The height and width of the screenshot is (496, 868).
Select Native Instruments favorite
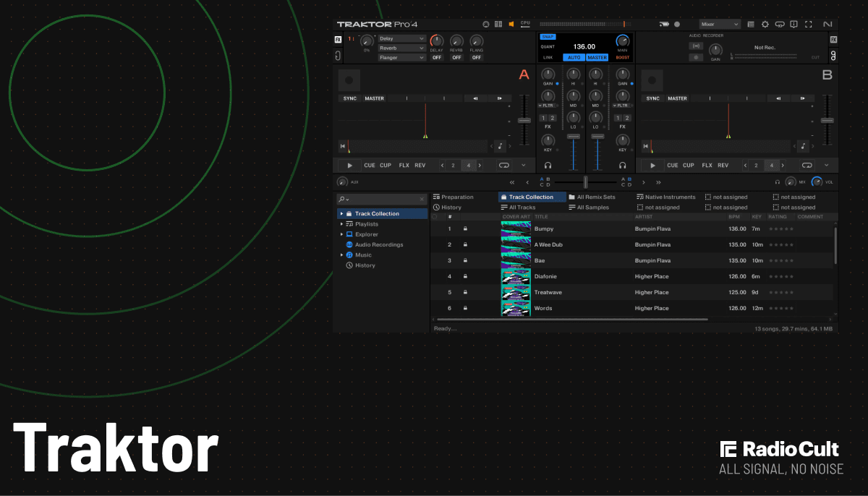[x=667, y=197]
